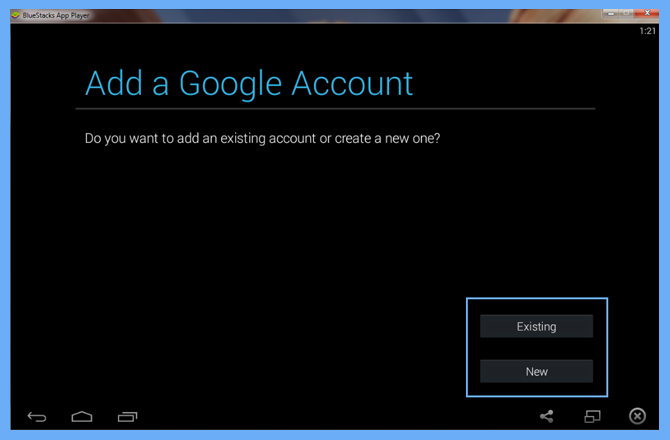
Task: Open the recent apps icon
Action: click(x=127, y=416)
